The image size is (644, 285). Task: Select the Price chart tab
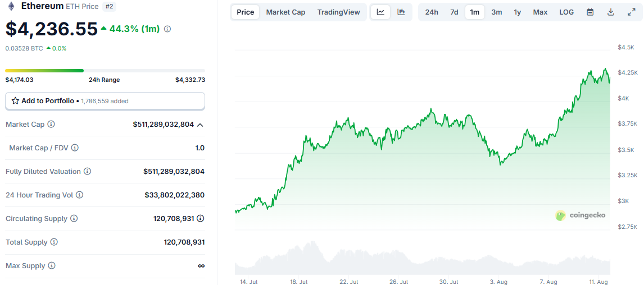click(246, 12)
